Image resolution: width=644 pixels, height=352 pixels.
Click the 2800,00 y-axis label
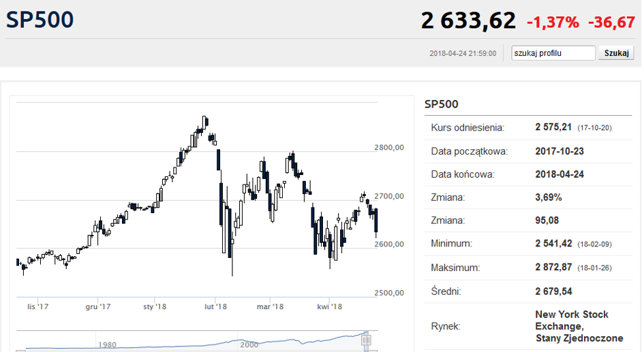tap(389, 147)
